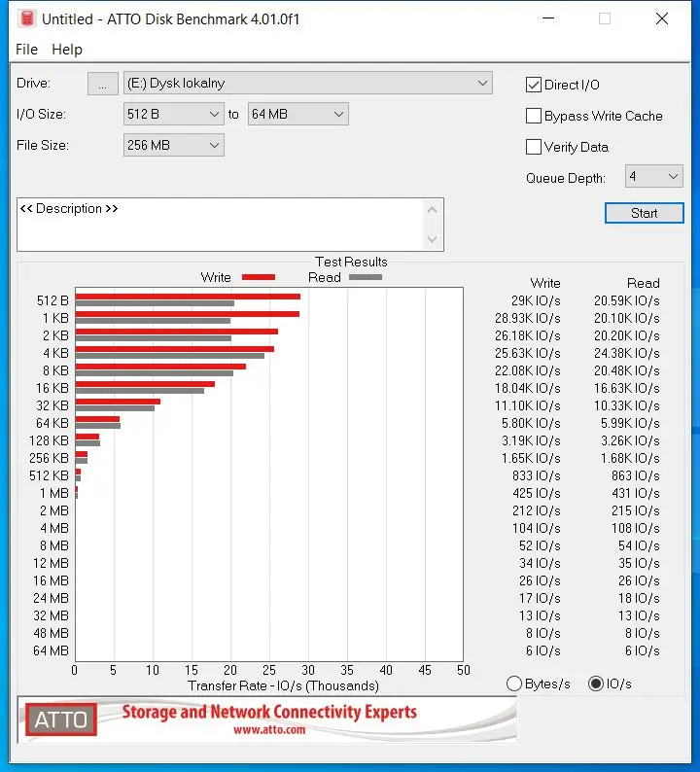This screenshot has height=772, width=700.
Task: Click the ATTO Disk Benchmark title bar icon
Action: tap(27, 18)
